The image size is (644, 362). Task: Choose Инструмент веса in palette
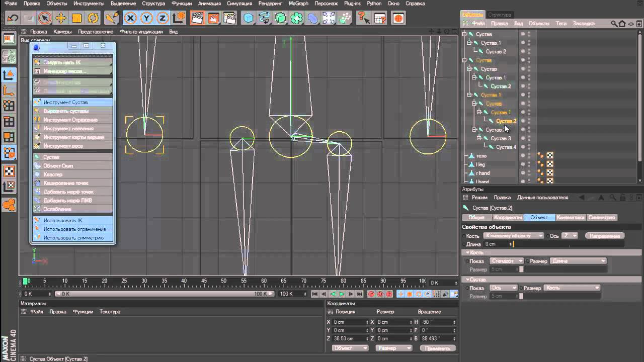point(73,146)
